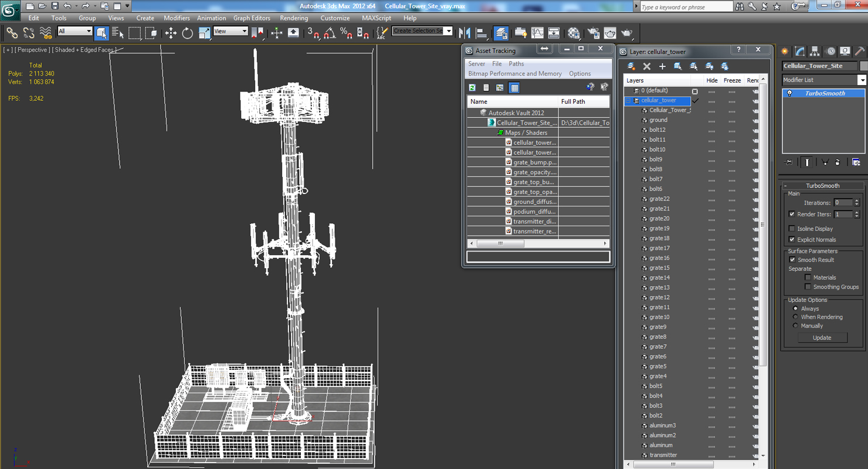Toggle the Explicit Normals checkbox
This screenshot has width=868, height=469.
(792, 240)
